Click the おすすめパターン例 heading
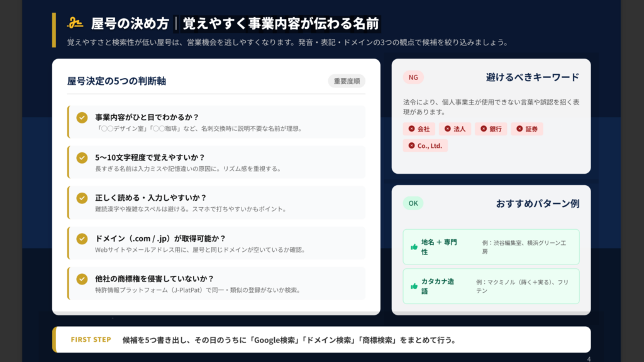Screen dimensions: 644x362 pos(537,203)
